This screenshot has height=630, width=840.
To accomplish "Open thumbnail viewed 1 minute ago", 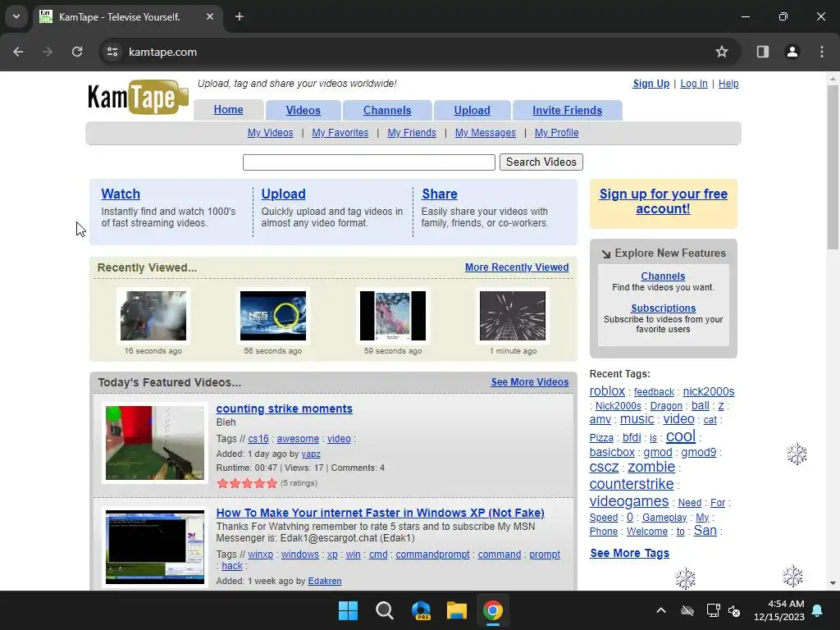I will click(x=513, y=316).
